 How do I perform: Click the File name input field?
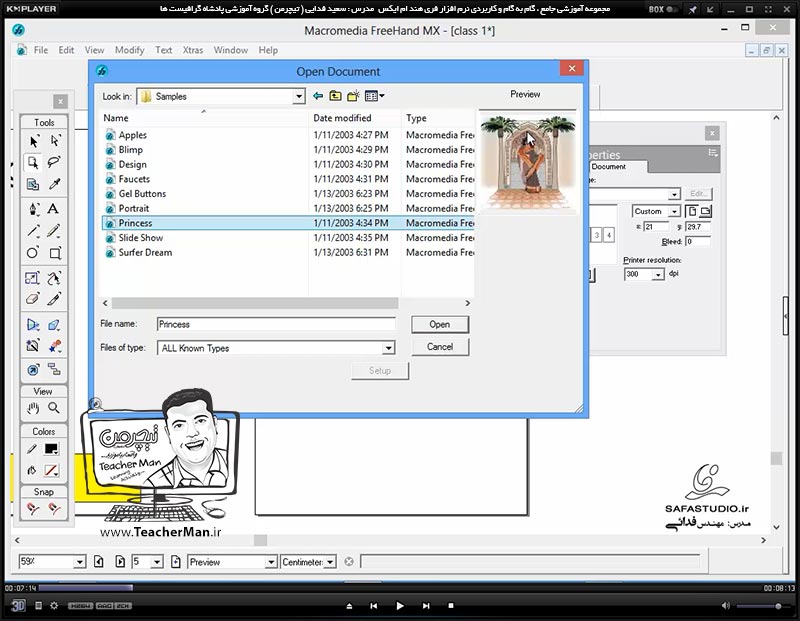pyautogui.click(x=276, y=324)
